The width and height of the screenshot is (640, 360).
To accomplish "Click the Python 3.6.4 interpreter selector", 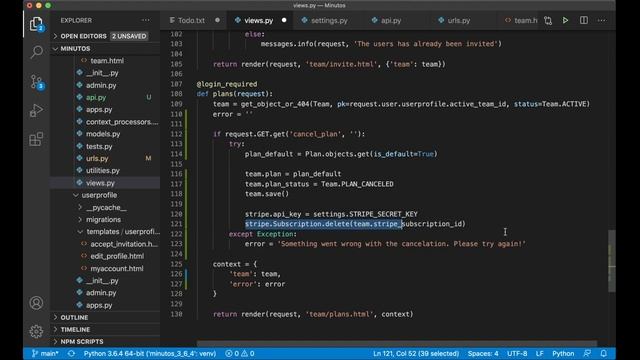I will pyautogui.click(x=150, y=353).
